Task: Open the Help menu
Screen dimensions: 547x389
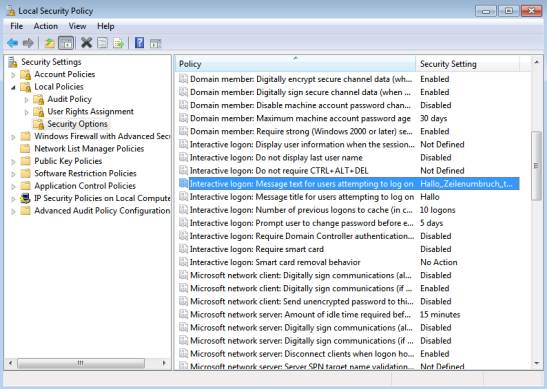Action: [106, 26]
